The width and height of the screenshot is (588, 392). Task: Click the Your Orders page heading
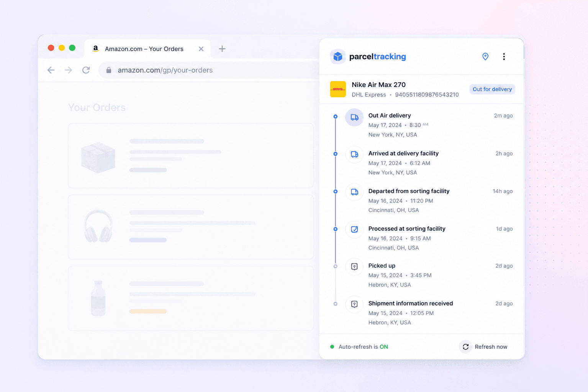coord(97,108)
